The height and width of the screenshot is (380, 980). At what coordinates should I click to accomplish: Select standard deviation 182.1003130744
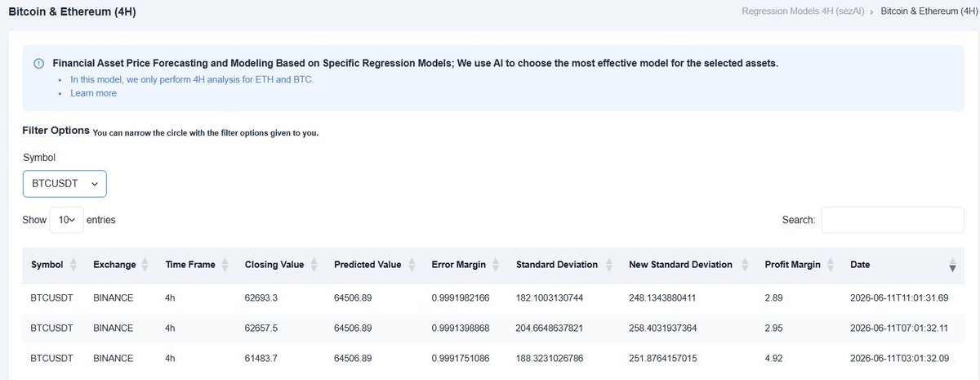(550, 298)
